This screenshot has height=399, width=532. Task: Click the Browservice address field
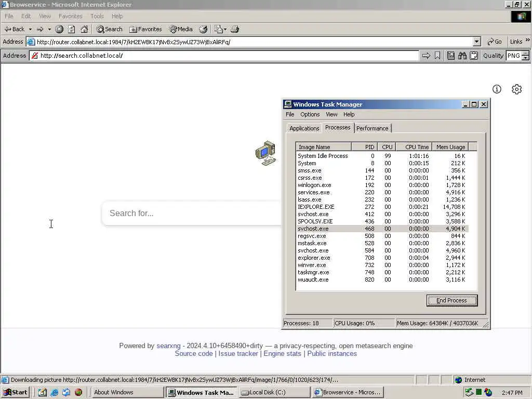pos(224,56)
